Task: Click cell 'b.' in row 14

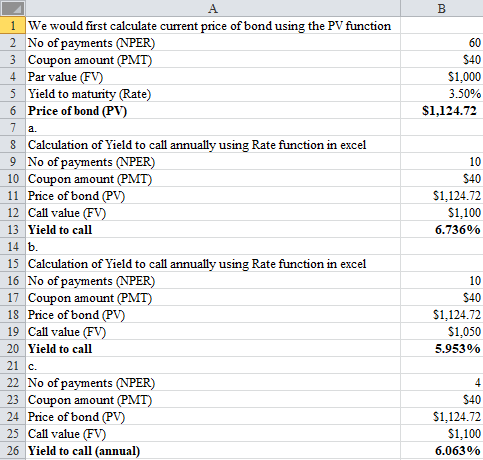Action: coord(213,246)
